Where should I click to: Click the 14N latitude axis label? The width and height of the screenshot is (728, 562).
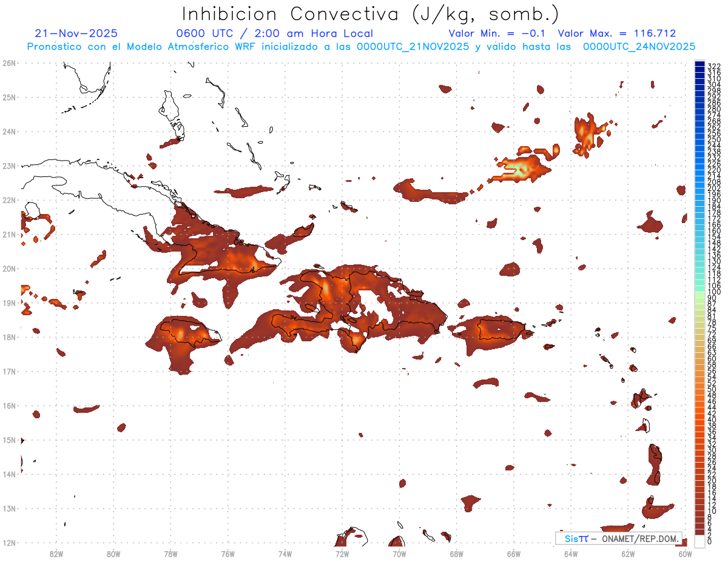[x=9, y=473]
